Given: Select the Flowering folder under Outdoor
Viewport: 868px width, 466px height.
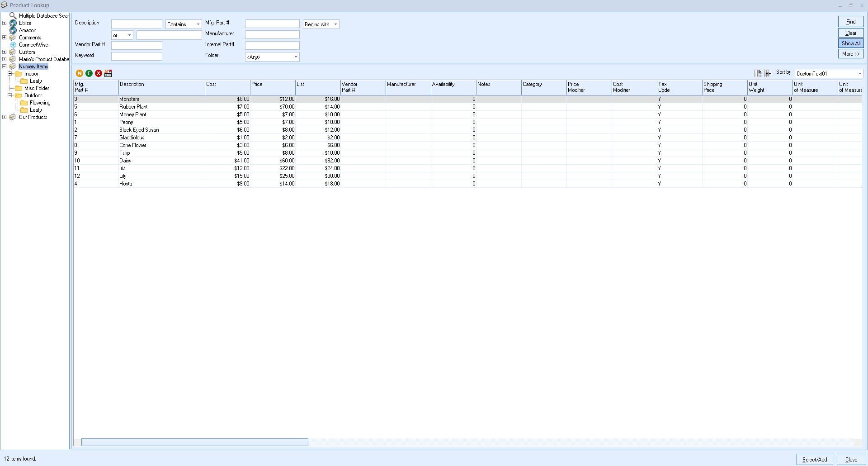Looking at the screenshot, I should click(40, 103).
